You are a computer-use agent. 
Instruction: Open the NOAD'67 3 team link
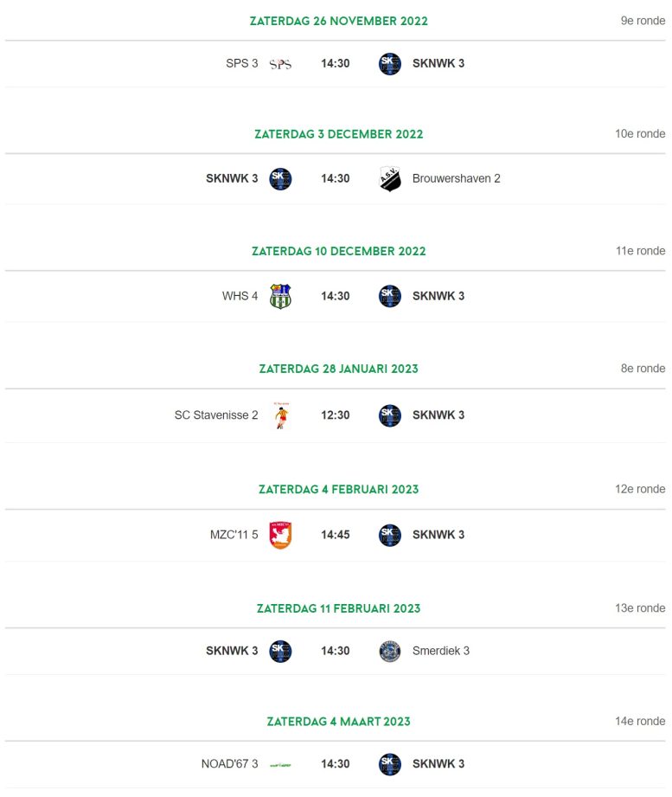click(229, 764)
